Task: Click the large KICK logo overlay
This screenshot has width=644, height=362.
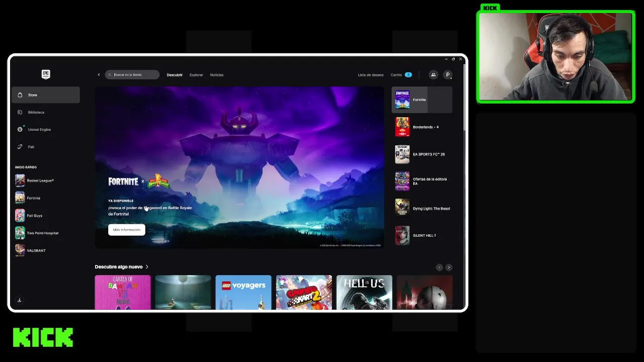Action: [43, 337]
